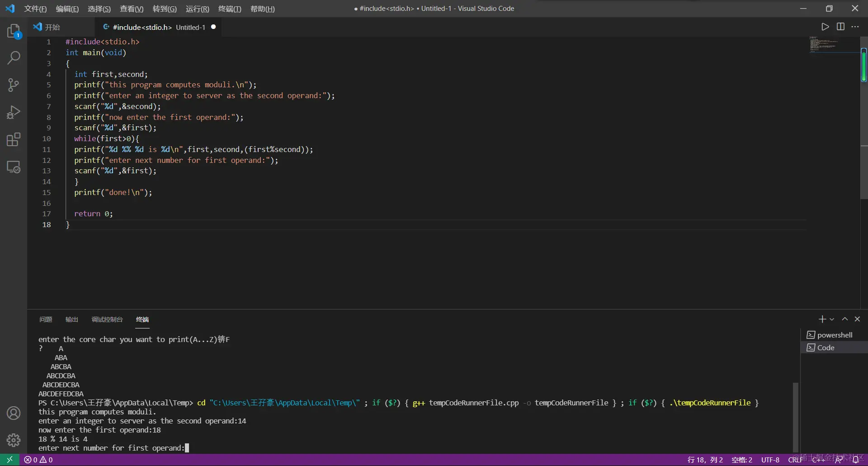Open the remote window indicator in status bar
This screenshot has height=466, width=868.
[9, 460]
